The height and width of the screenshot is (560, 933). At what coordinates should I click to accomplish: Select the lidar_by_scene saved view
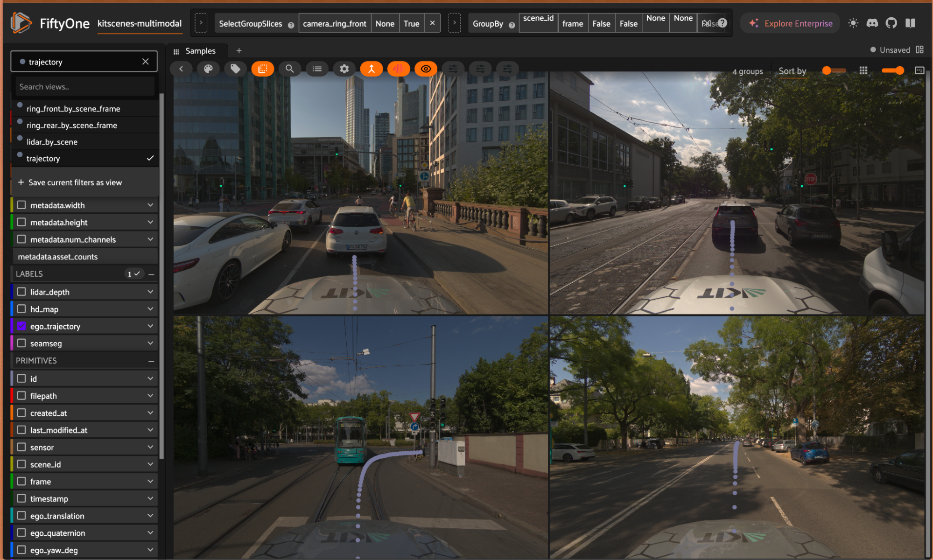click(x=85, y=142)
